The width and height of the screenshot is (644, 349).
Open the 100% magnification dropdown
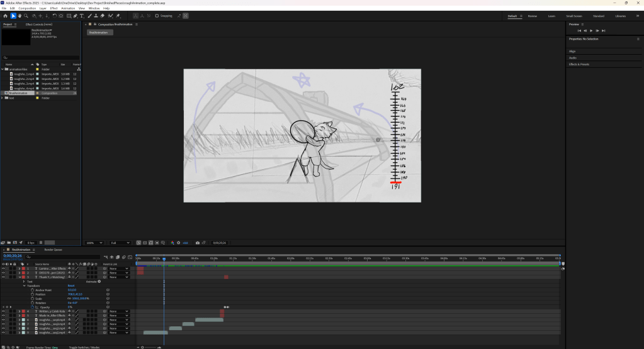pos(94,243)
